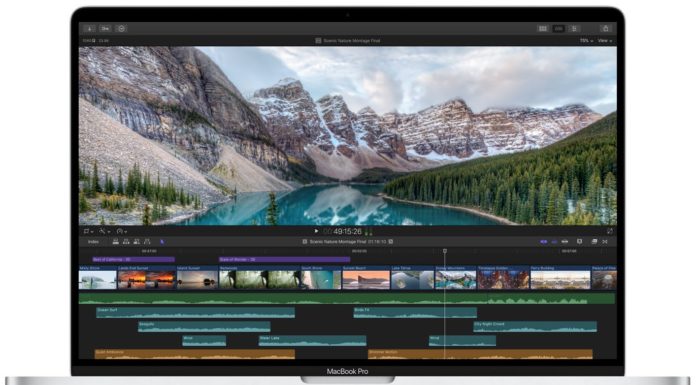The width and height of the screenshot is (696, 385).
Task: Open the share export icon
Action: pos(605,28)
